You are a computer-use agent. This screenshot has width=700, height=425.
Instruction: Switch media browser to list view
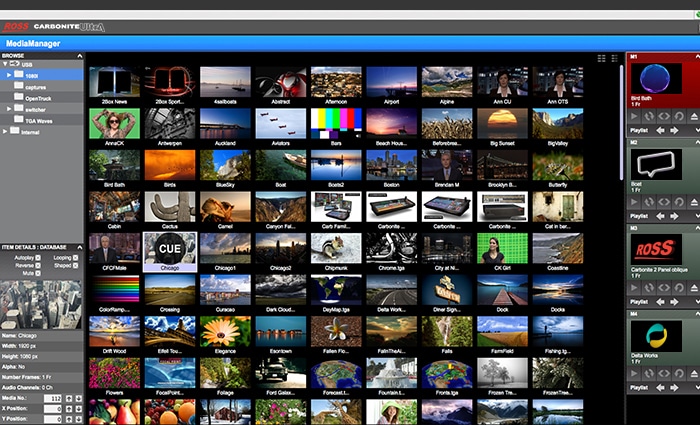615,58
